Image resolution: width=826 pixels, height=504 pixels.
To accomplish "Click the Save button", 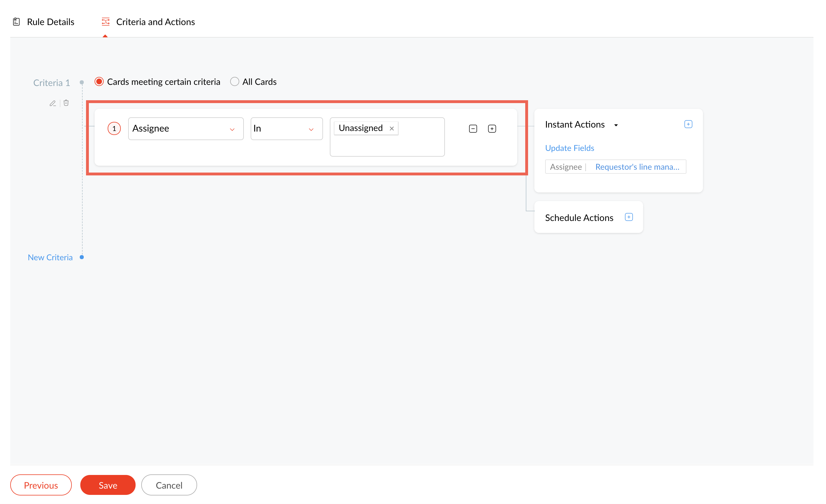I will 108,485.
